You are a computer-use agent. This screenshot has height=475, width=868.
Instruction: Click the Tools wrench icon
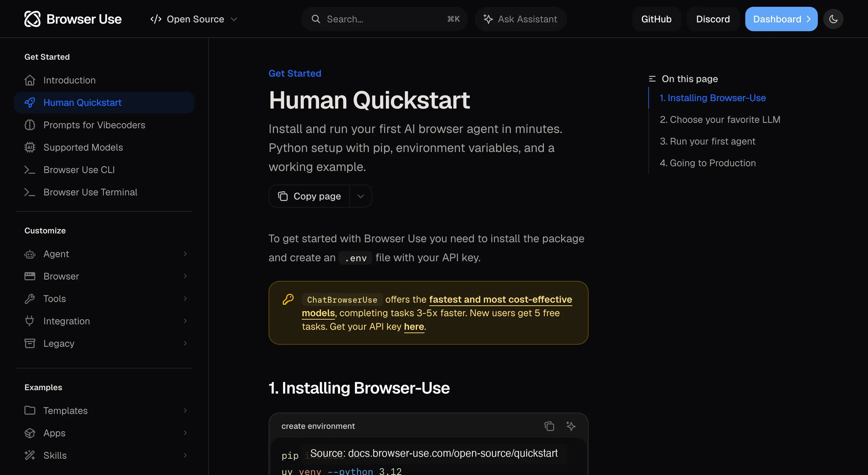pos(30,299)
